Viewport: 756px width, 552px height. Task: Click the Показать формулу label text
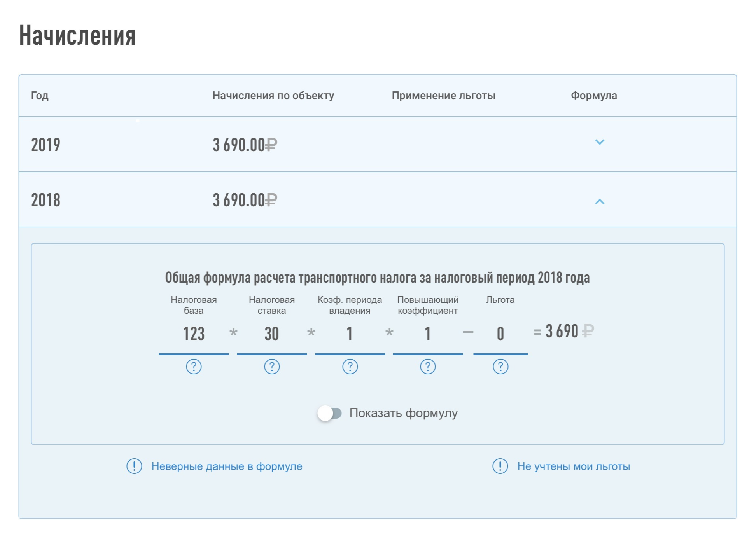[403, 413]
